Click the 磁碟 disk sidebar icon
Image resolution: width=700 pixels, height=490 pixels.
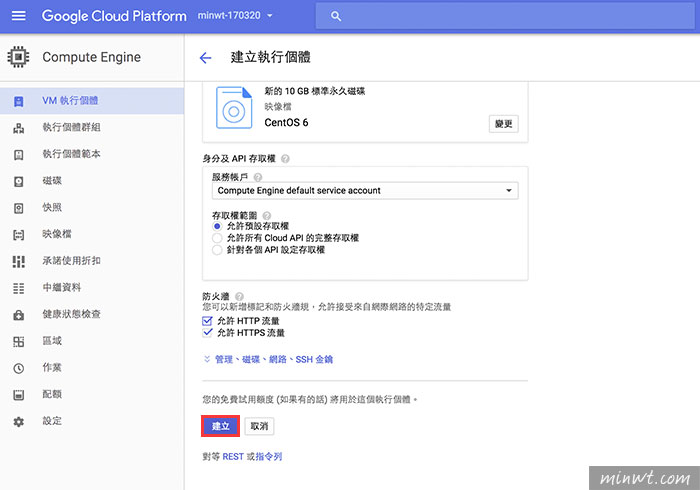click(18, 182)
